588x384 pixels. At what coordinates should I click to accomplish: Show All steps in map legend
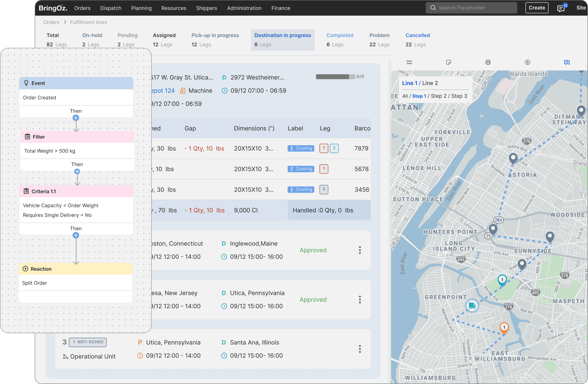pyautogui.click(x=405, y=96)
